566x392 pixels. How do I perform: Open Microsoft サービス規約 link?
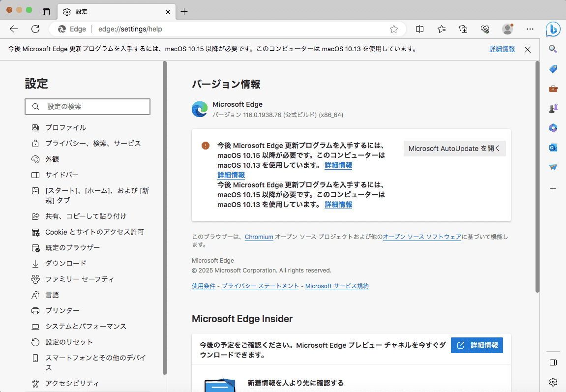tap(337, 286)
